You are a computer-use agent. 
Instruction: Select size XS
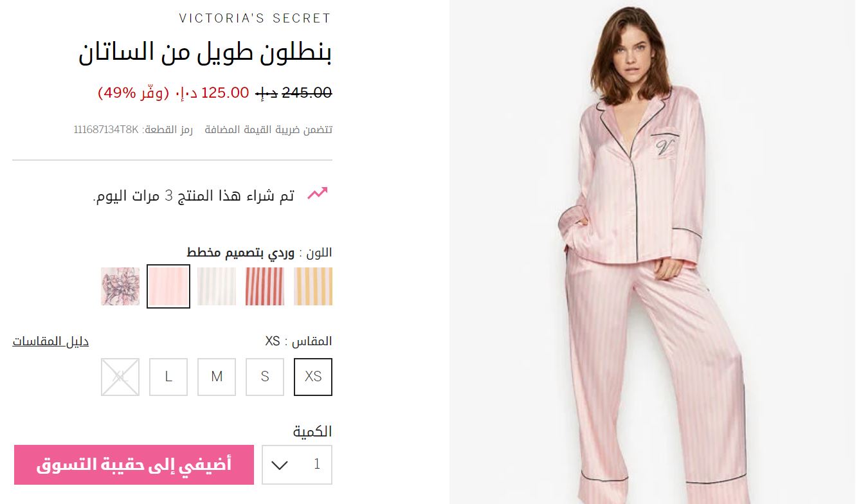point(313,377)
